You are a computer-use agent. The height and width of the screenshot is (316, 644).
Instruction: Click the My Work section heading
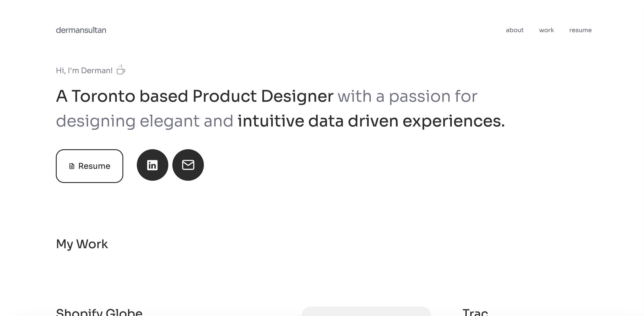(82, 244)
